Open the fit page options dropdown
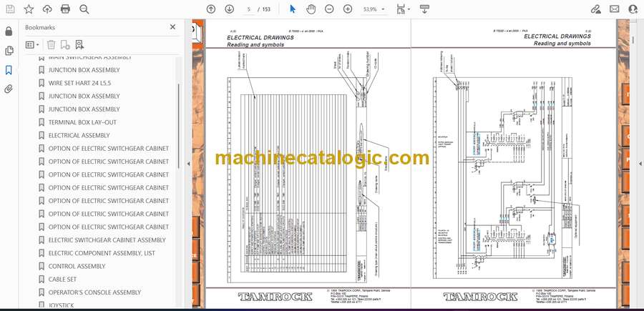This screenshot has height=311, width=644. [402, 9]
